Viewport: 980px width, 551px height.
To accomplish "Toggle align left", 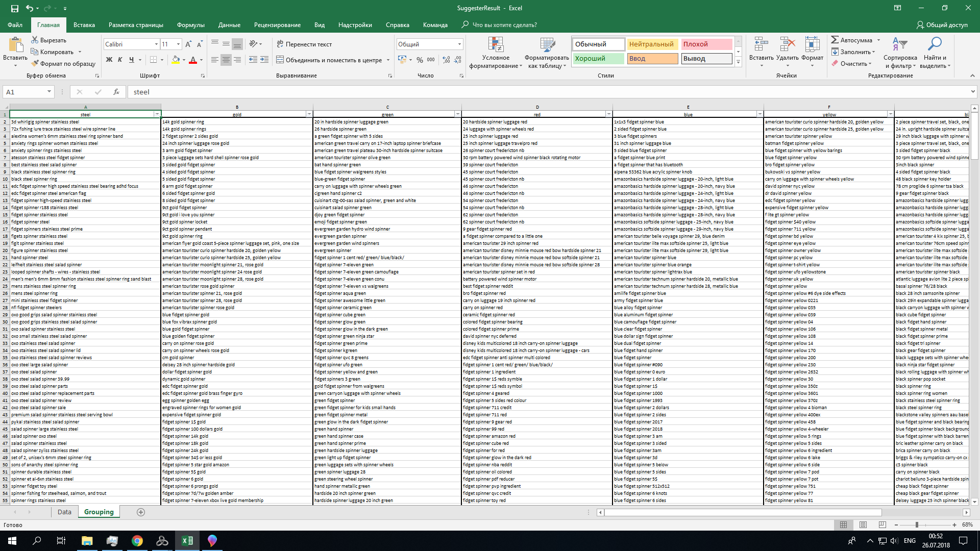I will pyautogui.click(x=215, y=60).
